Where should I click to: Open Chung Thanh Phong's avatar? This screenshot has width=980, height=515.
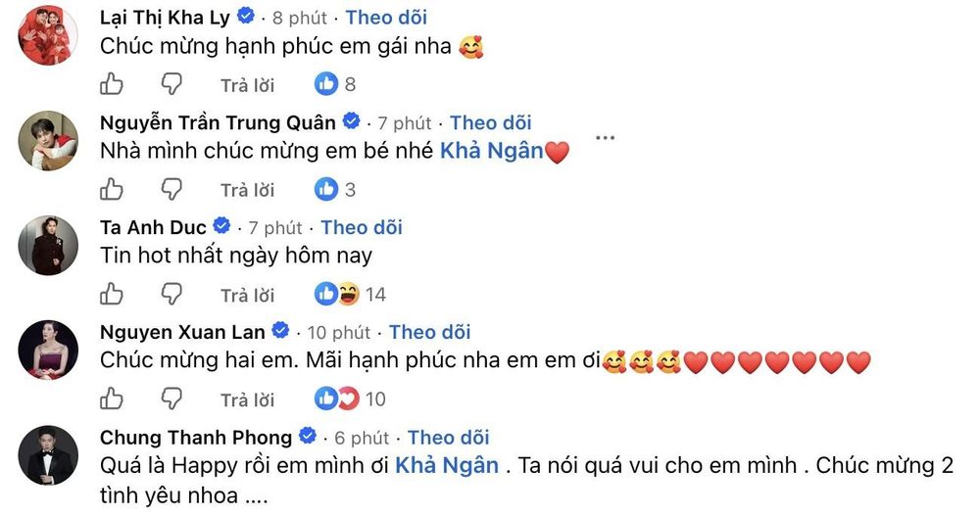point(48,455)
